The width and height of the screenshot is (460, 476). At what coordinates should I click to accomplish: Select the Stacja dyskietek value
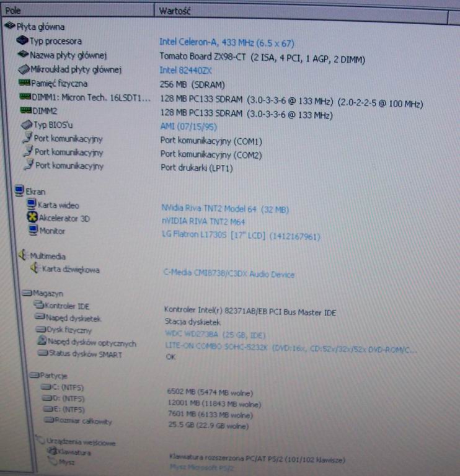193,322
